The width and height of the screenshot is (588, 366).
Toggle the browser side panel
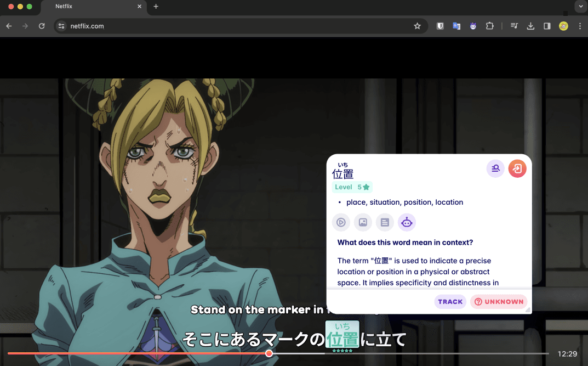547,26
